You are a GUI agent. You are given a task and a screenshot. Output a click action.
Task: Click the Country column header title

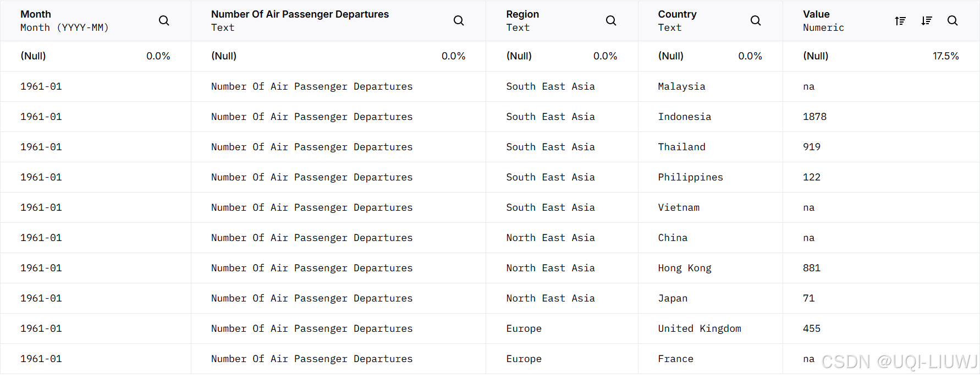click(x=677, y=14)
